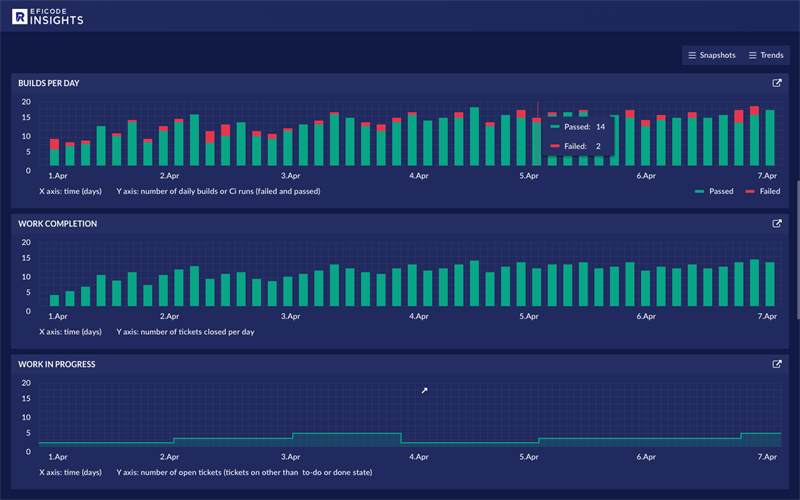Click the 7.Apr label under Builds Per Day chart

coord(767,177)
